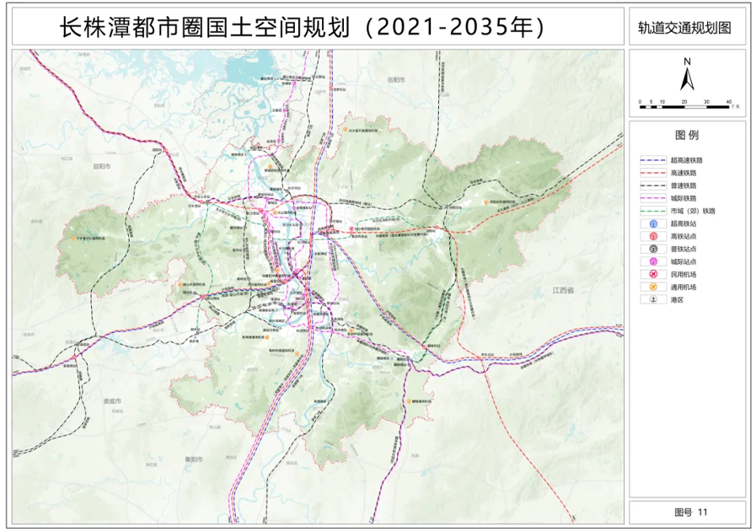Click the 高速铁路 legend label
This screenshot has height=532, width=756.
[x=684, y=173]
